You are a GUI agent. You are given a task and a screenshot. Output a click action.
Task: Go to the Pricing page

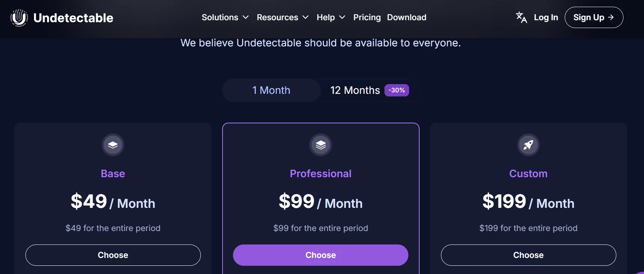point(367,17)
